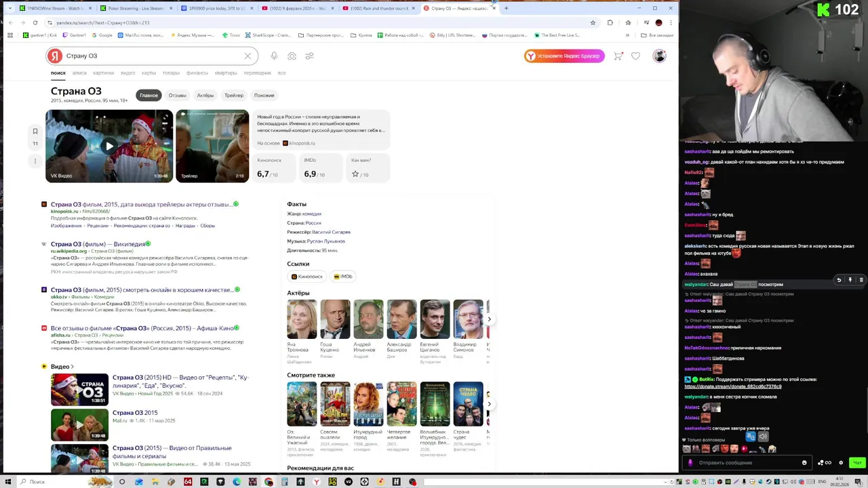Open the IMDb link chip
868x488 pixels.
pyautogui.click(x=343, y=277)
